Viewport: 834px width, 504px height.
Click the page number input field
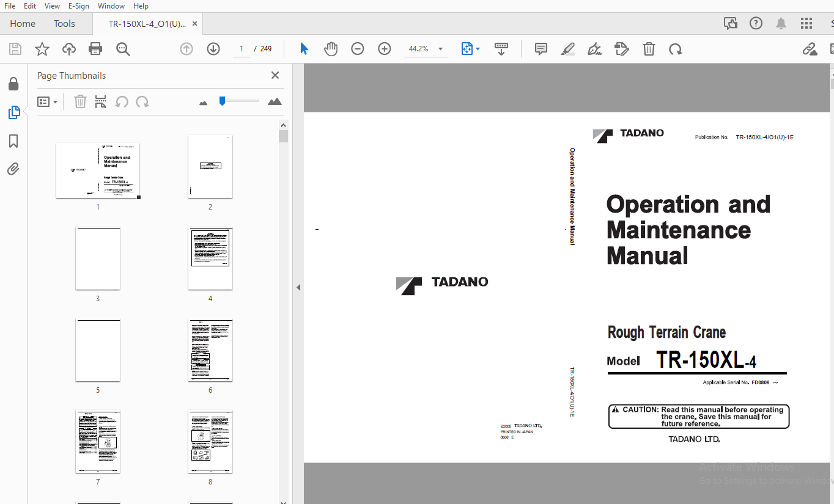(x=242, y=49)
